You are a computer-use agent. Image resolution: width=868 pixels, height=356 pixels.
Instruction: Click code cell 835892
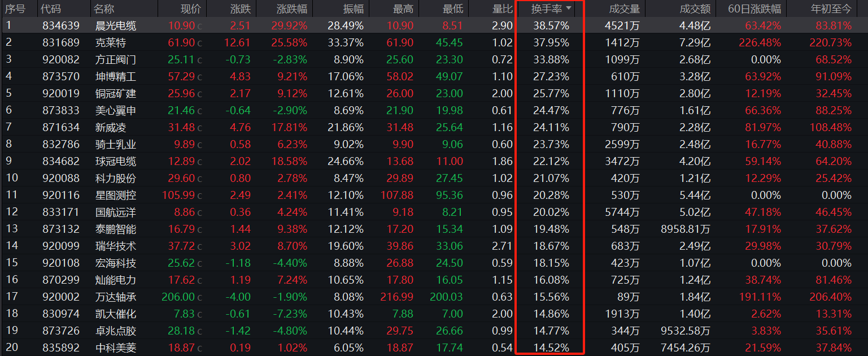point(61,348)
